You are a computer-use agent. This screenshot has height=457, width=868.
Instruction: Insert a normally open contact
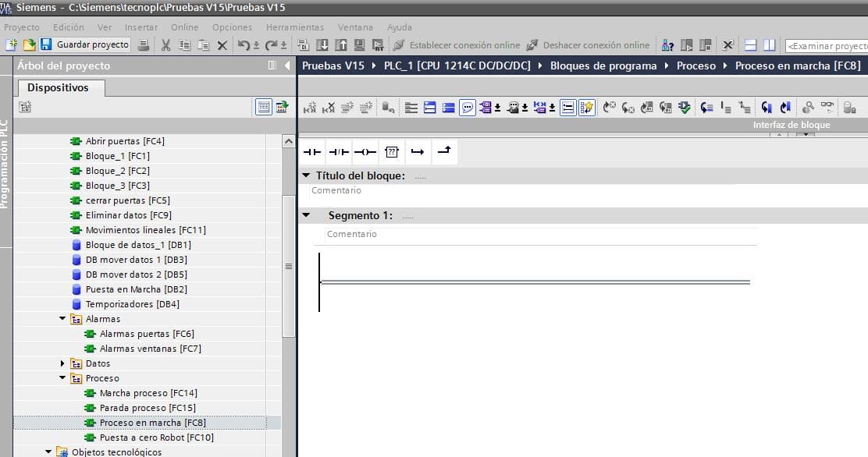(x=312, y=151)
